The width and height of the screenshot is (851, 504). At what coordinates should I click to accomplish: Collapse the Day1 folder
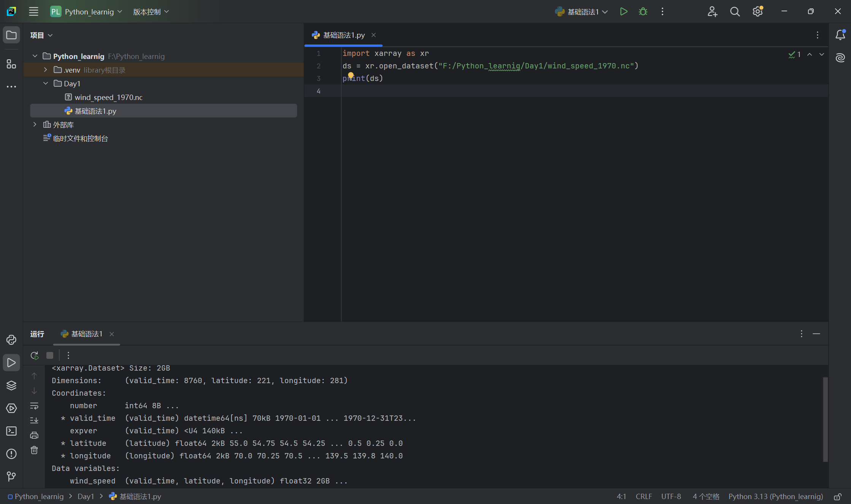(46, 84)
